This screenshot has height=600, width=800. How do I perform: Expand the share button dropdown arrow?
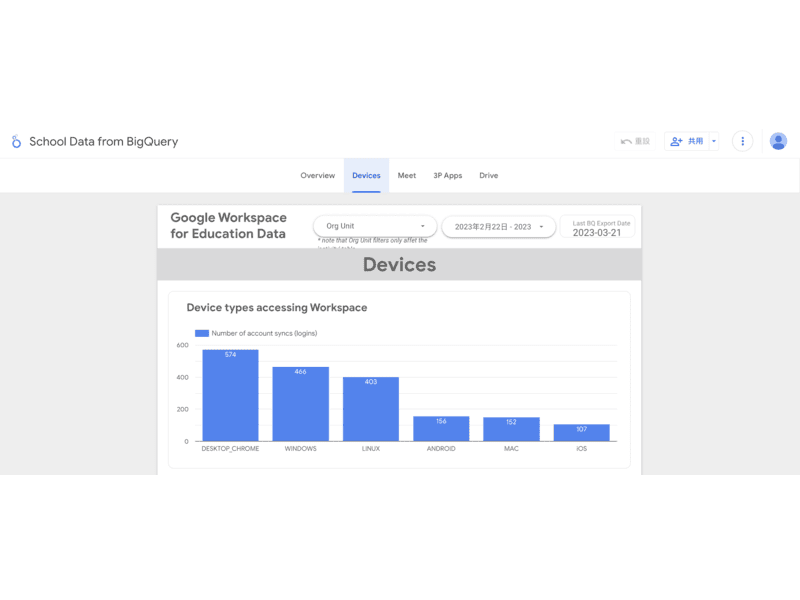pyautogui.click(x=714, y=141)
